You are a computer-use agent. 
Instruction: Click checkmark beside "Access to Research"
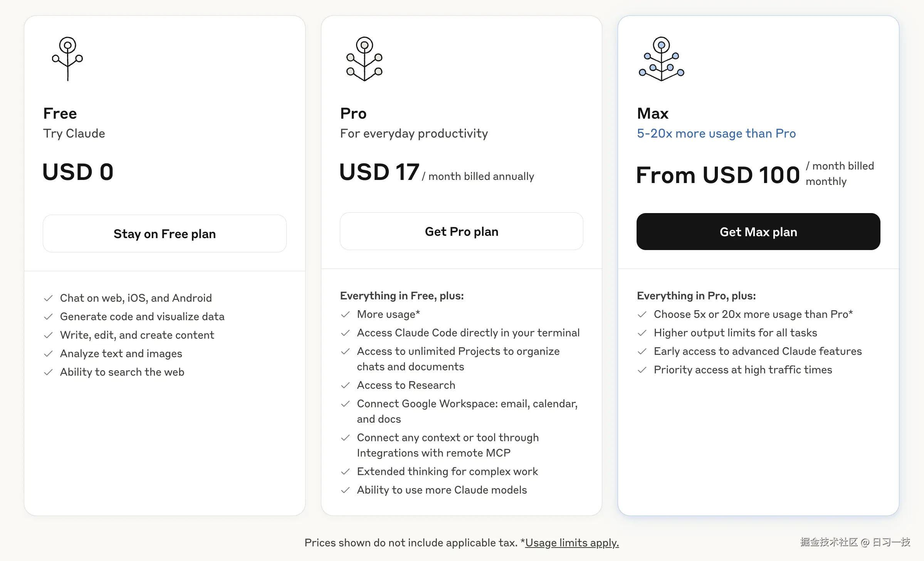[346, 385]
